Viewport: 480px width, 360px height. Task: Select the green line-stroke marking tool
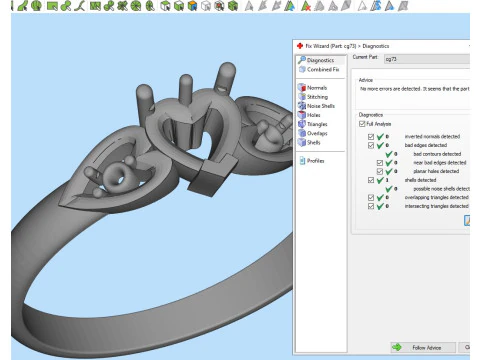click(79, 6)
